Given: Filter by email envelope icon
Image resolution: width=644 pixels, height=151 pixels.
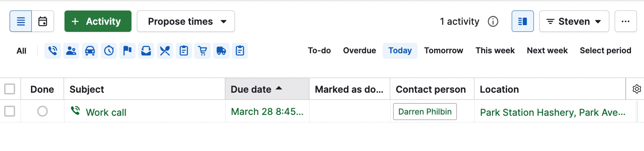Looking at the screenshot, I should click(x=146, y=51).
